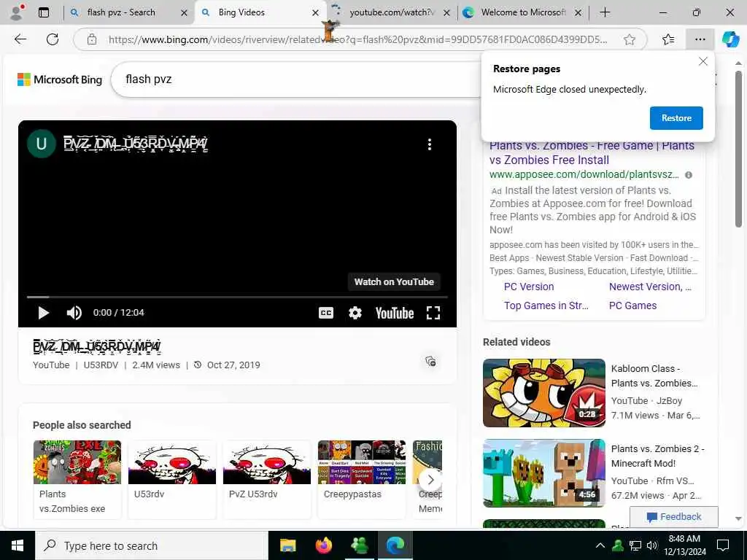Save video with the collections icon
Viewport: 747px width, 560px height.
point(430,362)
